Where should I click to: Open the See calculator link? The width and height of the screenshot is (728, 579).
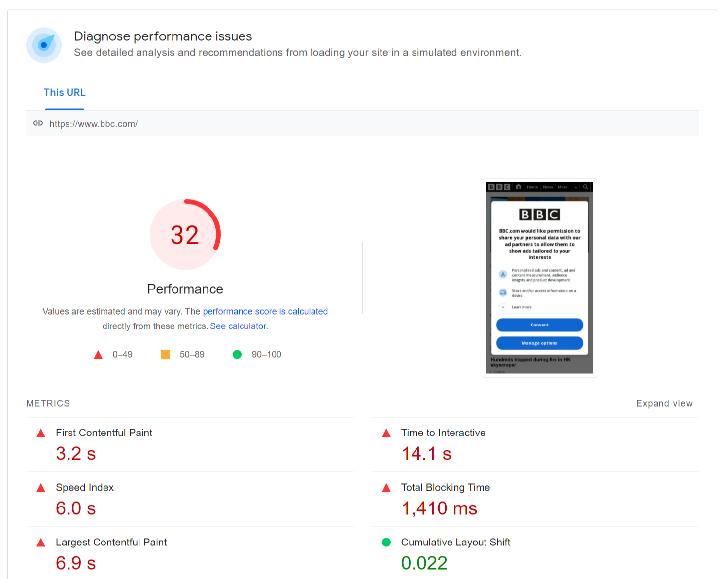(x=238, y=326)
